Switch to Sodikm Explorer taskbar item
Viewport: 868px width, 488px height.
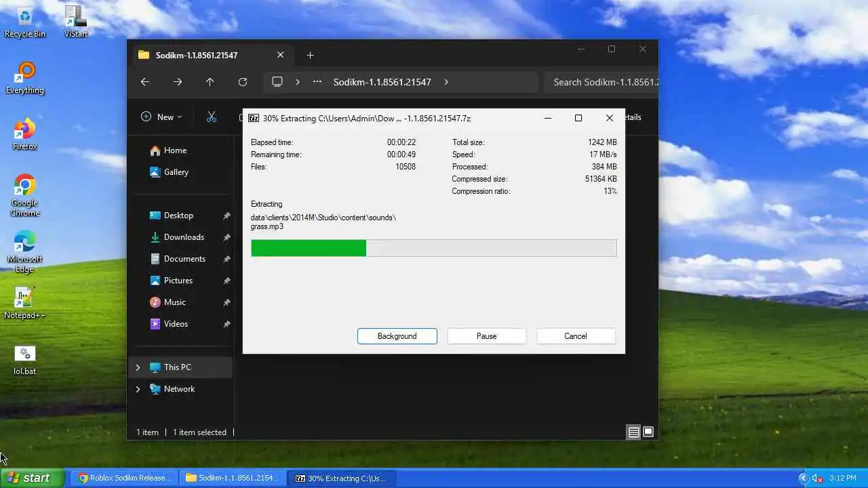coord(233,478)
